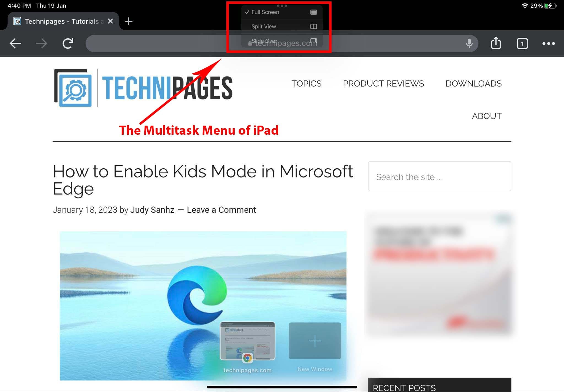Open Chrome's three-dot options menu
Viewport: 564px width, 392px height.
pyautogui.click(x=548, y=43)
